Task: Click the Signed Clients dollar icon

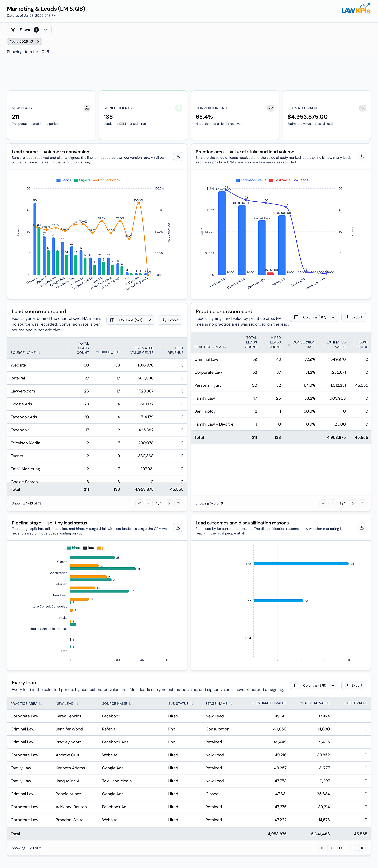Action: (x=179, y=108)
